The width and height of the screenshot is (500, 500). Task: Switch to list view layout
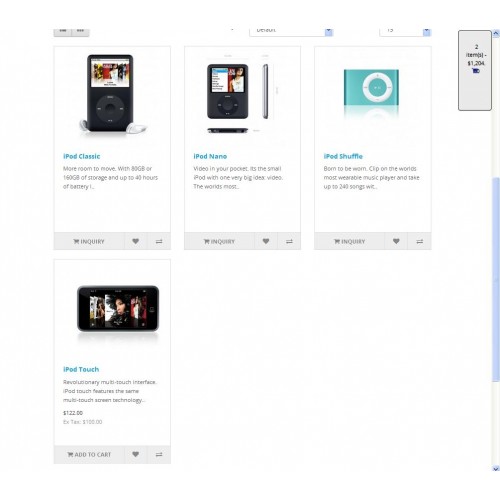pyautogui.click(x=63, y=31)
